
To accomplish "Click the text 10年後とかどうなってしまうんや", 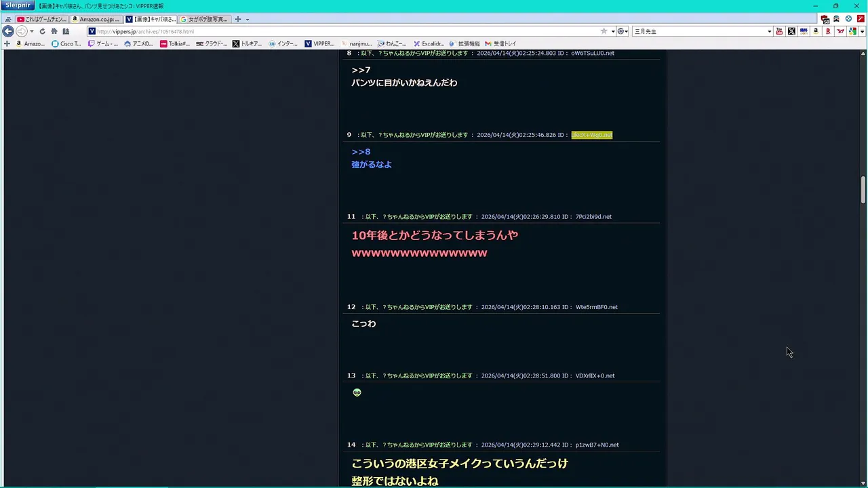I will (435, 235).
